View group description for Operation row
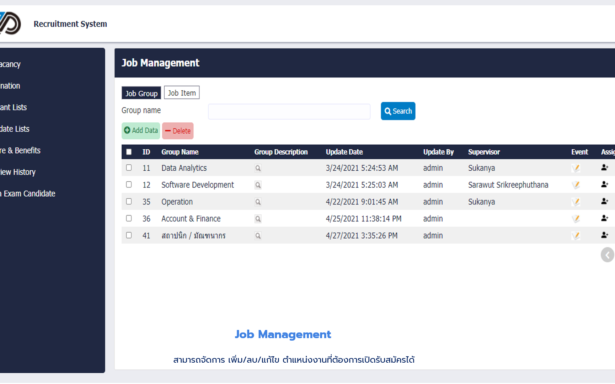The width and height of the screenshot is (615, 384). (x=258, y=202)
